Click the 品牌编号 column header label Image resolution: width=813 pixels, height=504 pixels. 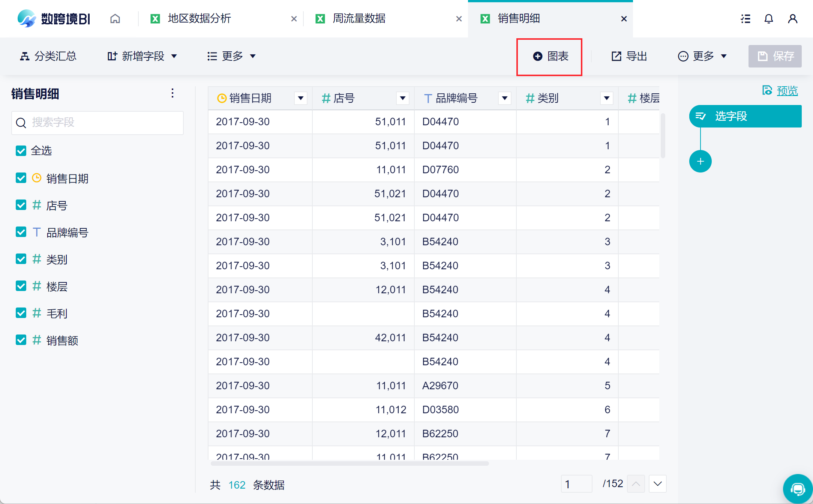(456, 98)
